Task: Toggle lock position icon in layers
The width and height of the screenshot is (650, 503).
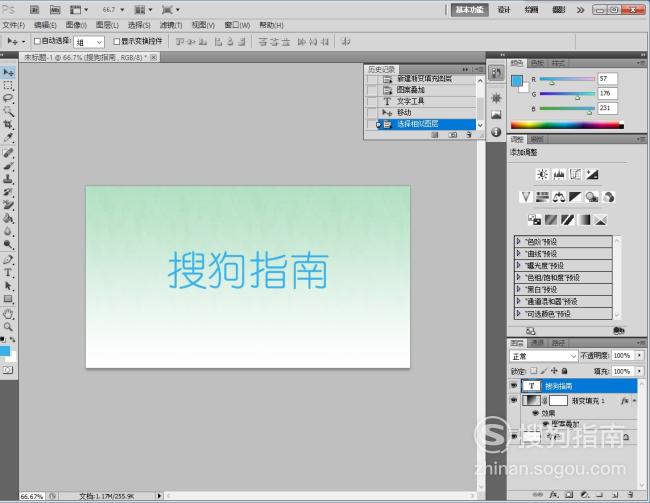Action: coord(554,371)
